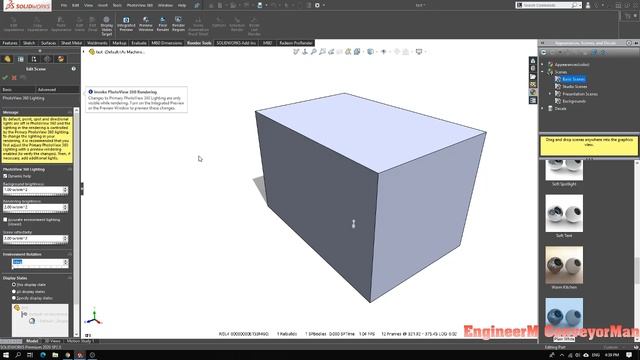Expand the Presentation Scenes node
The image size is (640, 360).
pos(550,94)
